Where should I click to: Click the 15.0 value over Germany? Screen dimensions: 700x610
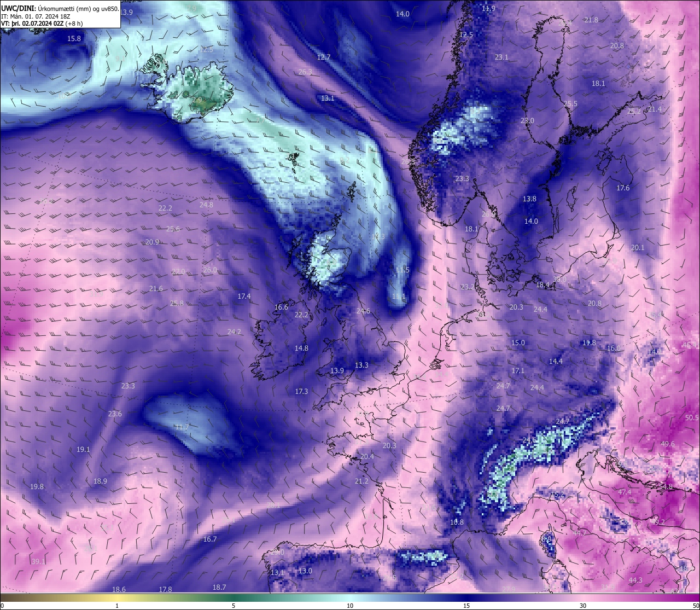[518, 343]
